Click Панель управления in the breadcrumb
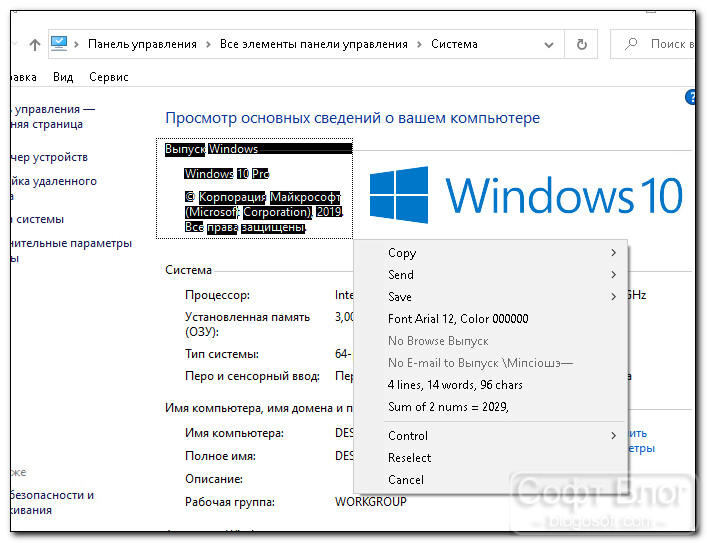 (142, 44)
